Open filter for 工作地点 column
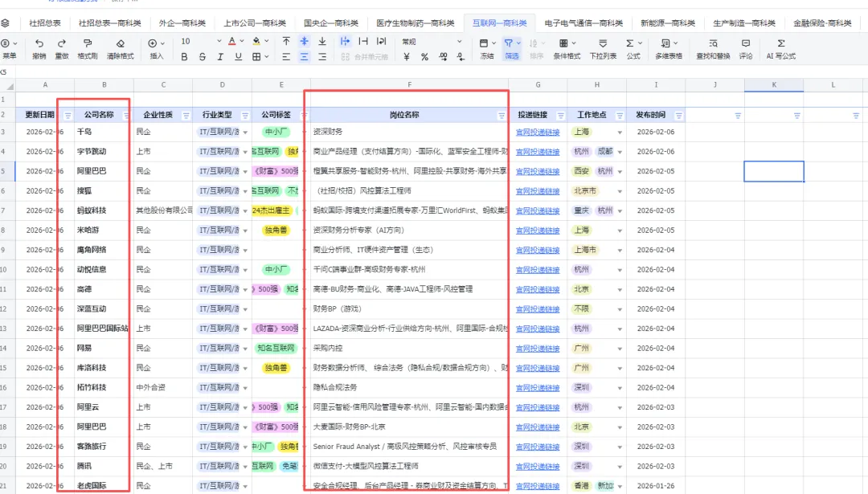 point(620,116)
